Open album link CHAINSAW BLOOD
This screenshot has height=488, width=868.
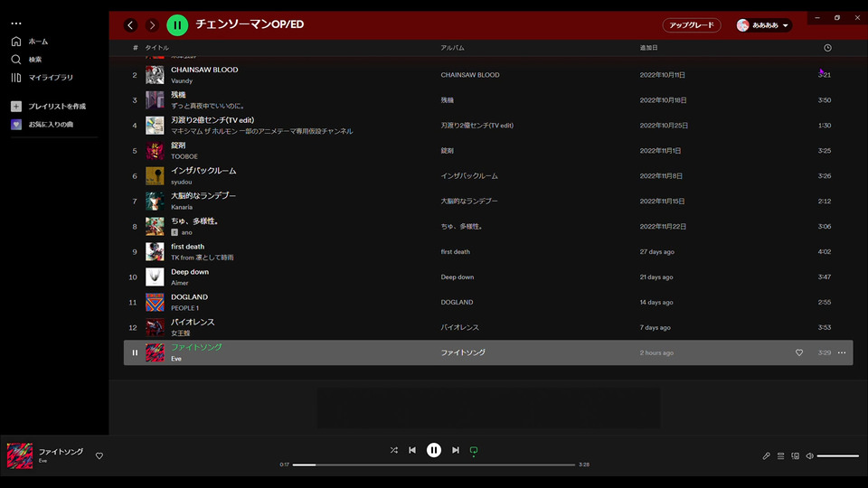[470, 75]
